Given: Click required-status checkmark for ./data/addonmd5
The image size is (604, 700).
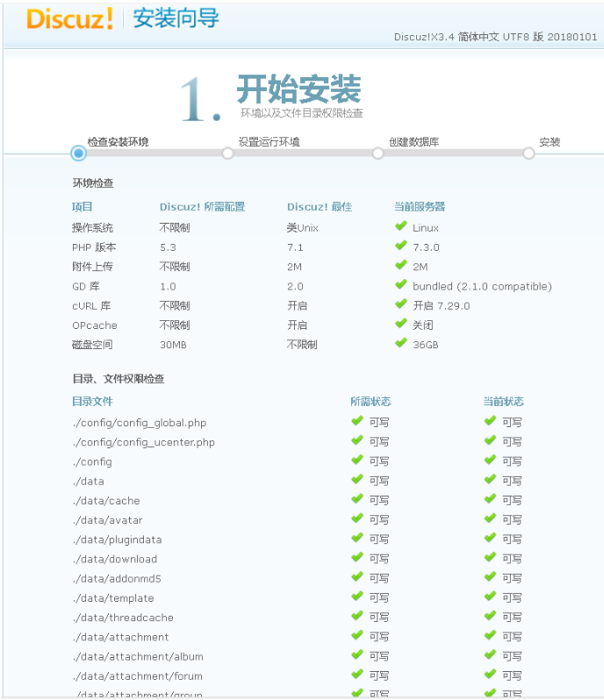Looking at the screenshot, I should 357,576.
